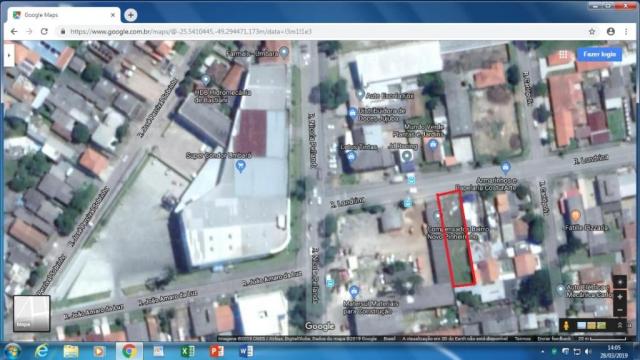Screen dimensions: 640x360
Task: Open a new browser tab
Action: [131, 15]
